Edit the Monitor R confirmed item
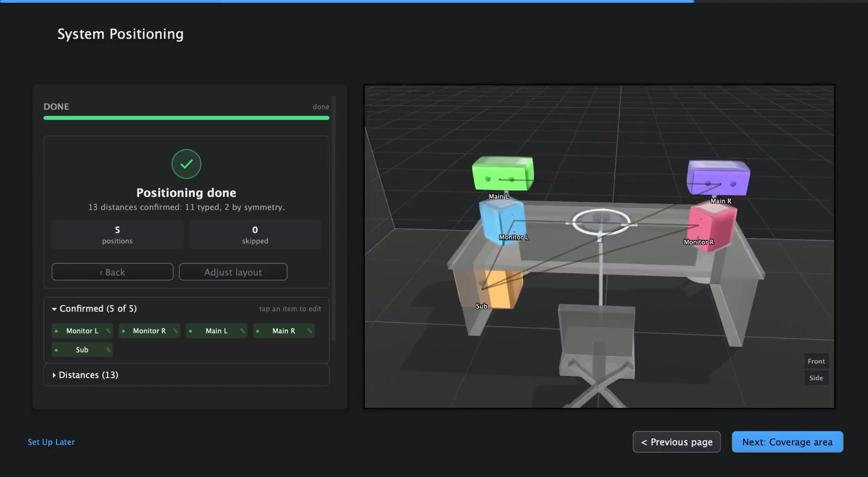The image size is (868, 477). (x=150, y=331)
